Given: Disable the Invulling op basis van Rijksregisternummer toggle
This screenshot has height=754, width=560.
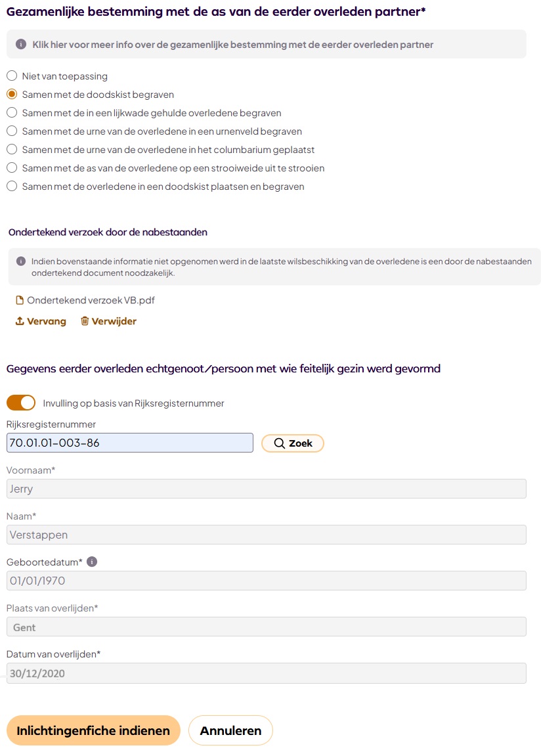Looking at the screenshot, I should [x=21, y=402].
